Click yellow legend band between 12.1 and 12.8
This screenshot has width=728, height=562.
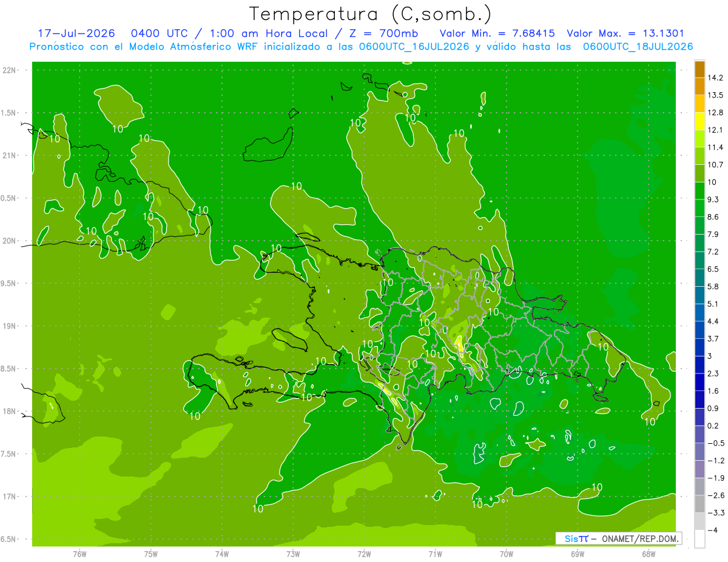(699, 121)
